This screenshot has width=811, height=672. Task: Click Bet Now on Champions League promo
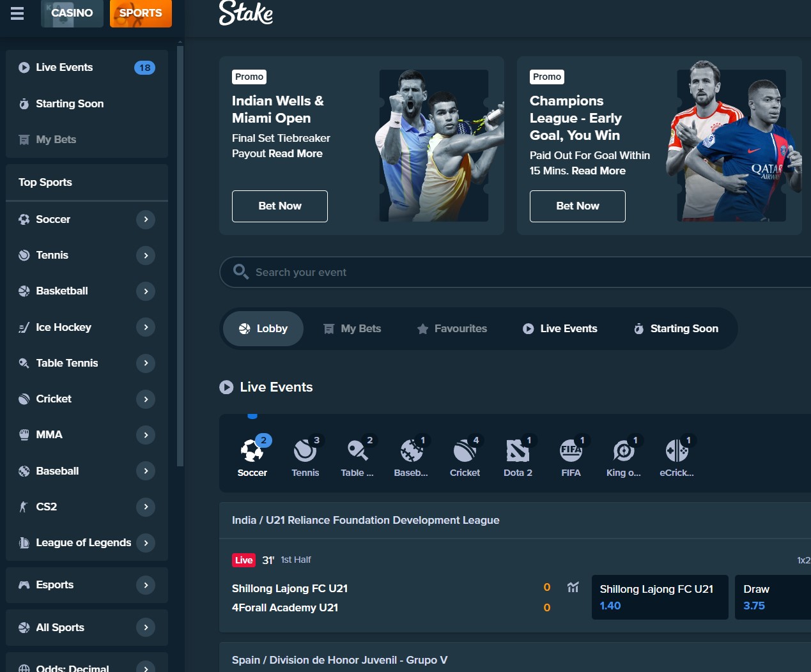click(x=578, y=206)
